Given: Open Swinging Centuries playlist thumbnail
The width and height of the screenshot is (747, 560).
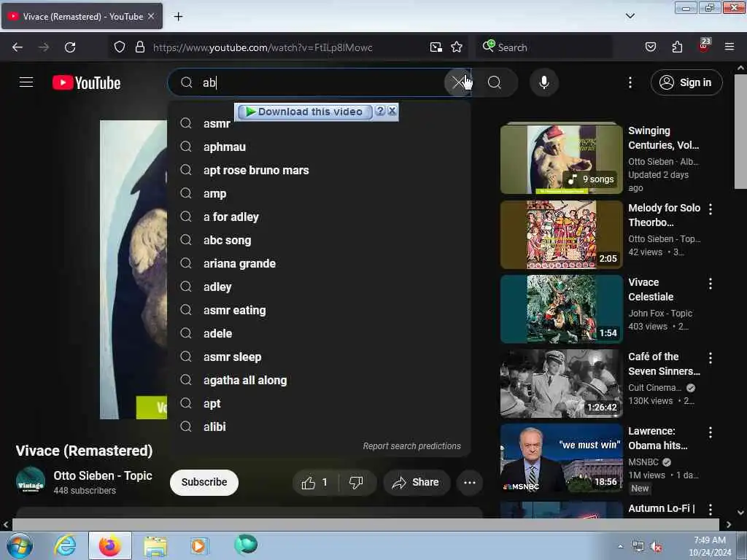Looking at the screenshot, I should pos(561,158).
